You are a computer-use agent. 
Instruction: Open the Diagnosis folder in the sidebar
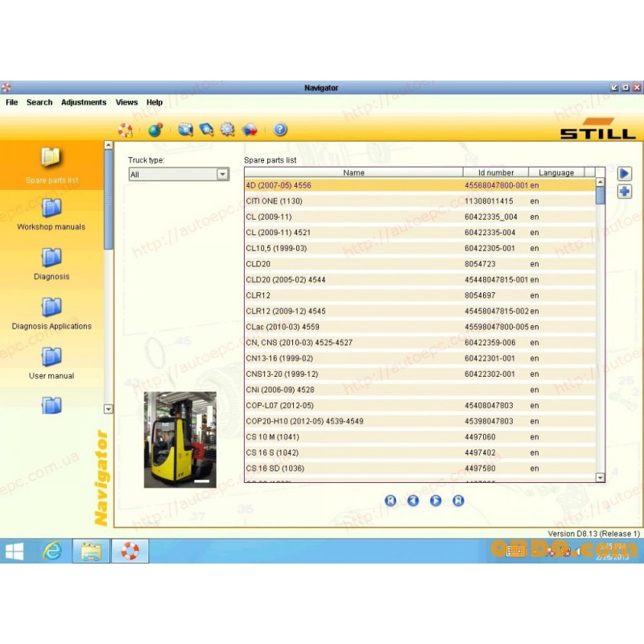tap(52, 264)
